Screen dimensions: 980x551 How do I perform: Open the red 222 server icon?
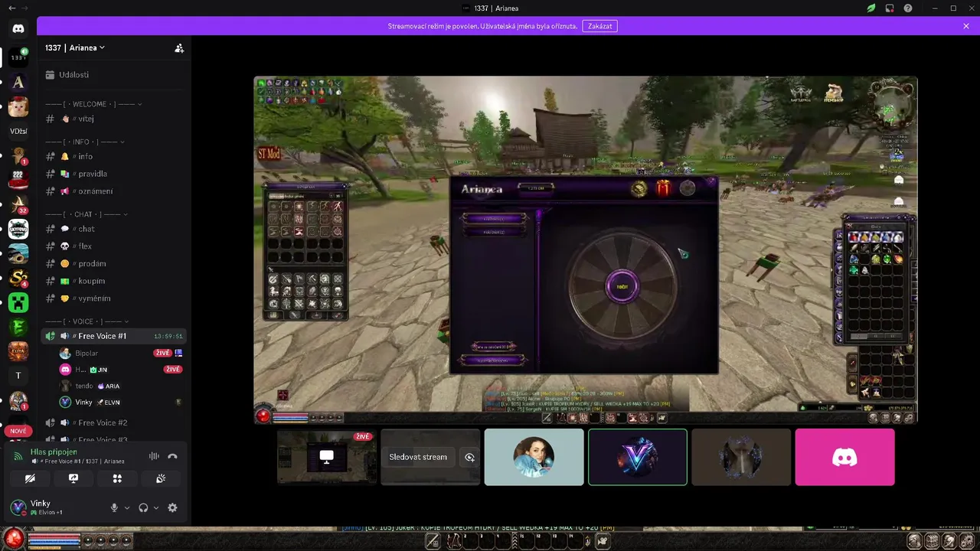[x=18, y=180]
